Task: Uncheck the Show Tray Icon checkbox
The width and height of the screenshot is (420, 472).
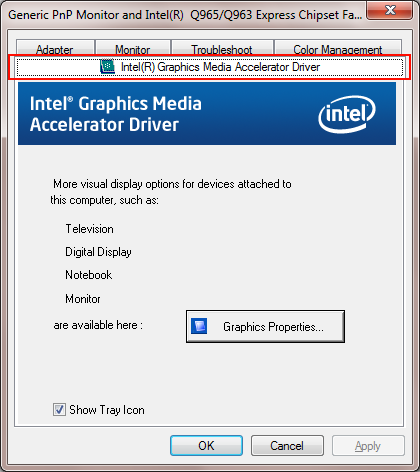Action: (x=59, y=409)
